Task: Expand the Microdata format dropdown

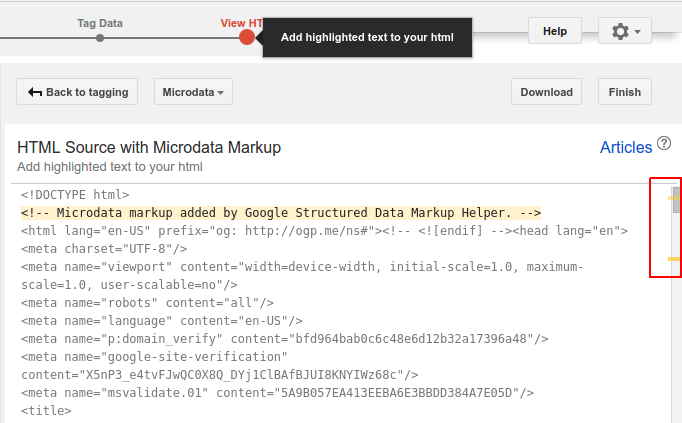Action: [194, 92]
